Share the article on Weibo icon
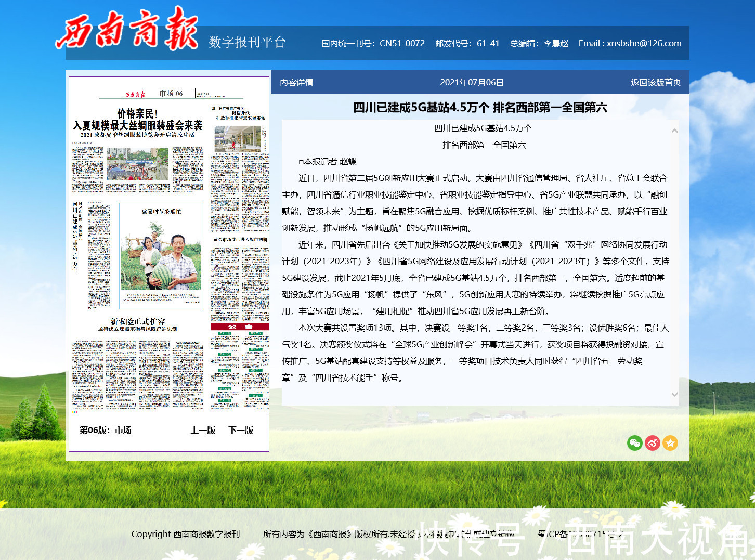This screenshot has height=560, width=755. tap(653, 443)
